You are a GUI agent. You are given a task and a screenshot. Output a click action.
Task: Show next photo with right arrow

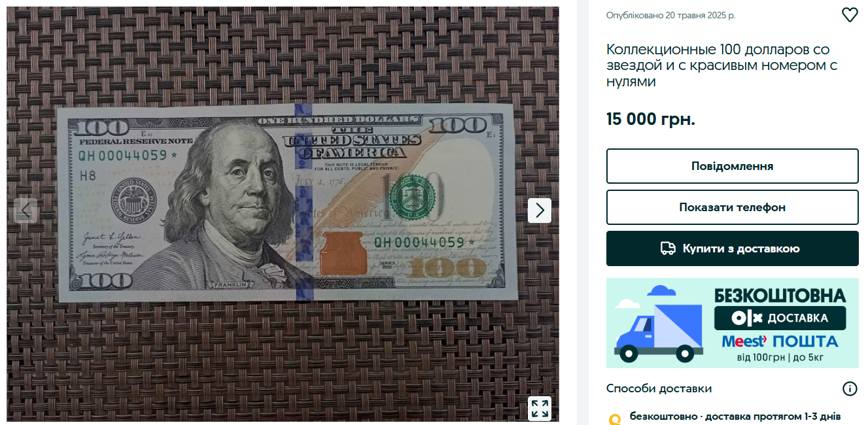click(540, 211)
